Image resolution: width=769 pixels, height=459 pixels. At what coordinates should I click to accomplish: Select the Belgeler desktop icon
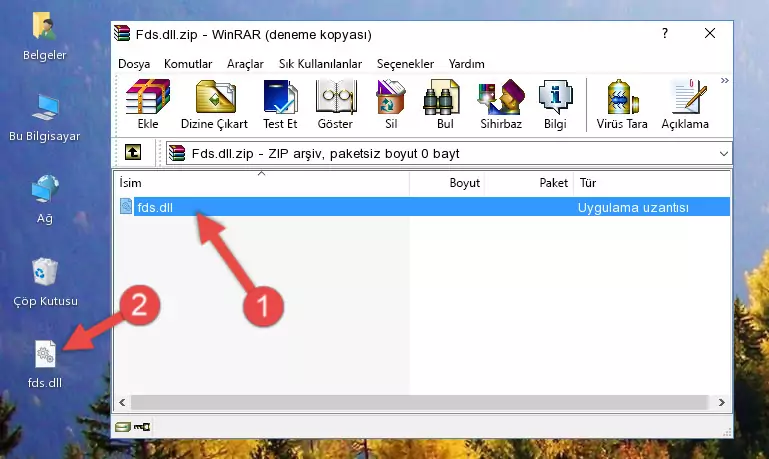pos(45,36)
